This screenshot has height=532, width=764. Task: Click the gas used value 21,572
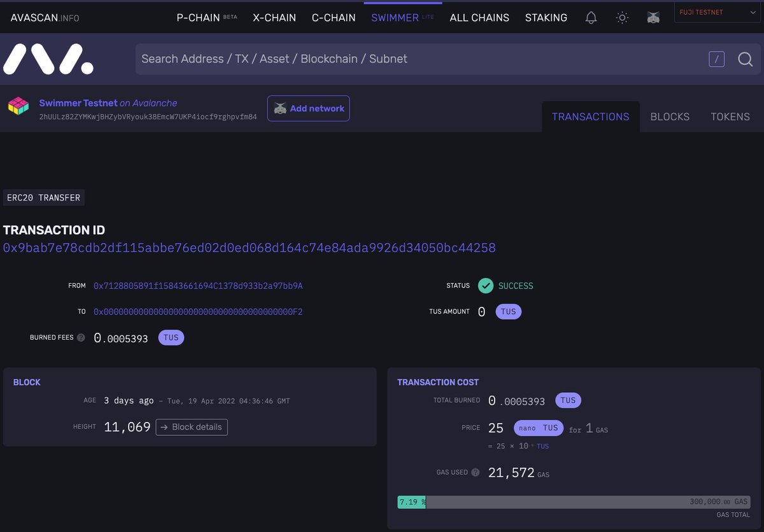click(511, 473)
